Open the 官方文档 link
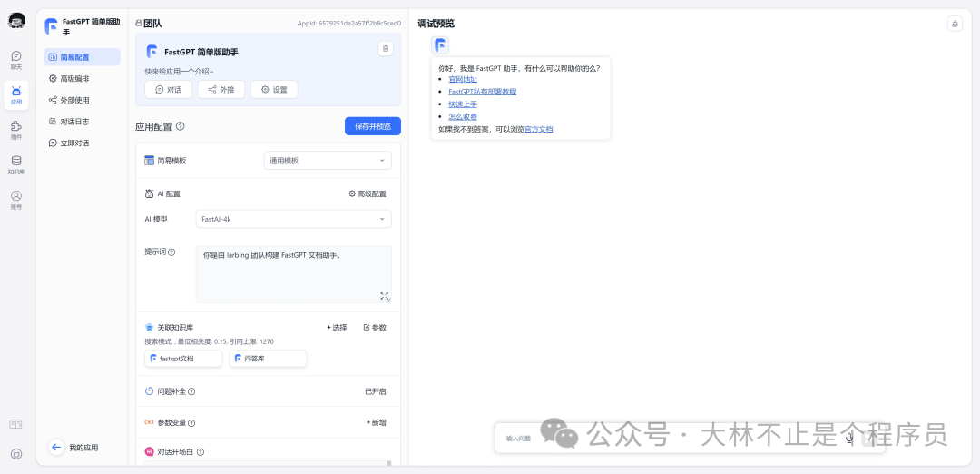 pyautogui.click(x=539, y=130)
